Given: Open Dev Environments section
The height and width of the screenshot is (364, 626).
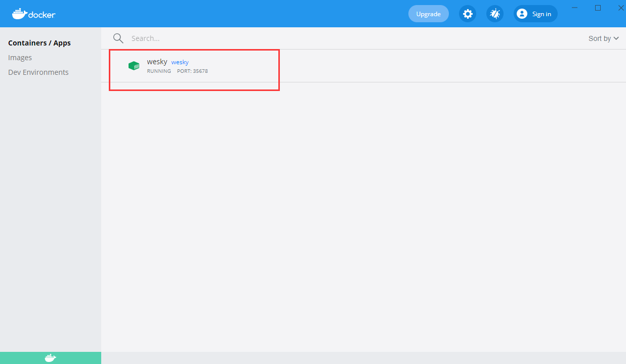Looking at the screenshot, I should coord(38,72).
